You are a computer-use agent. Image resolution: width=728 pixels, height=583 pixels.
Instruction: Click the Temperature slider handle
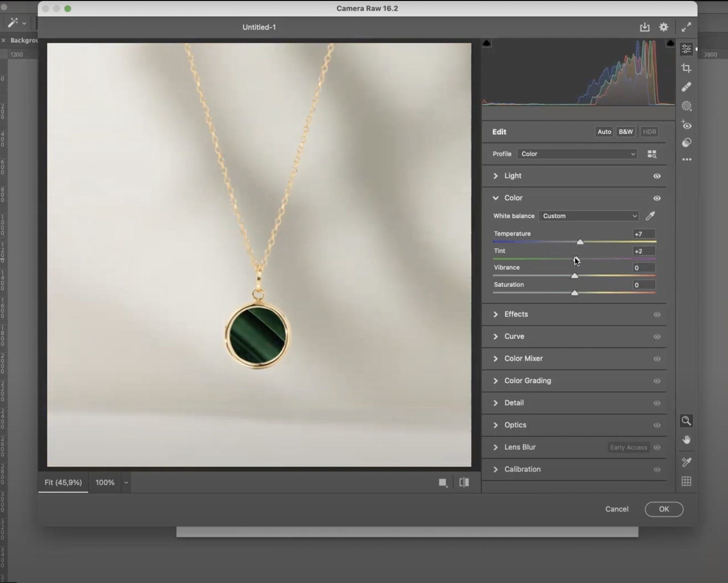pos(580,242)
